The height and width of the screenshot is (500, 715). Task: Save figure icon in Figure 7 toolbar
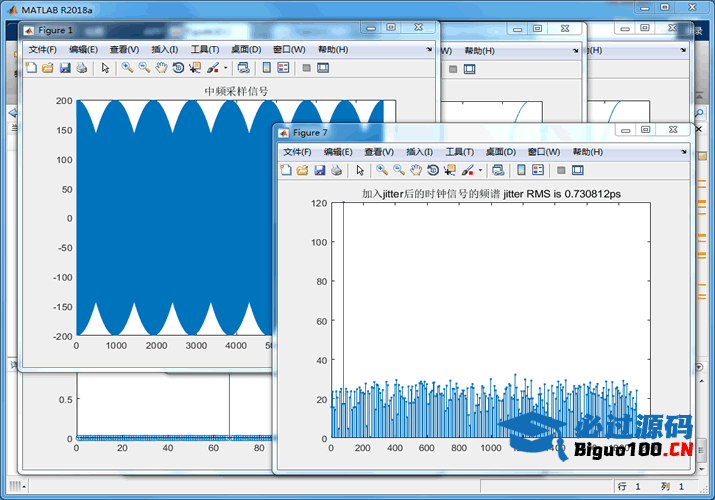coord(320,170)
